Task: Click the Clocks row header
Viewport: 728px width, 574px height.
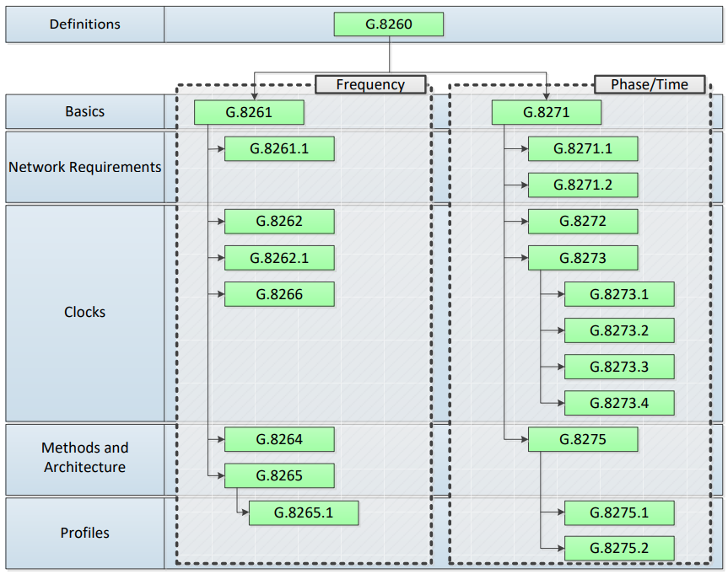Action: point(84,312)
